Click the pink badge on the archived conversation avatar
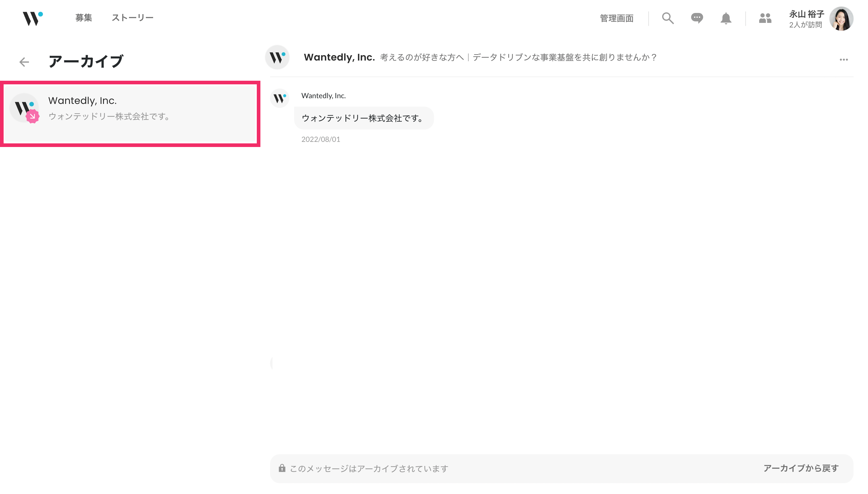Viewport: 868px width, 494px height. tap(32, 117)
